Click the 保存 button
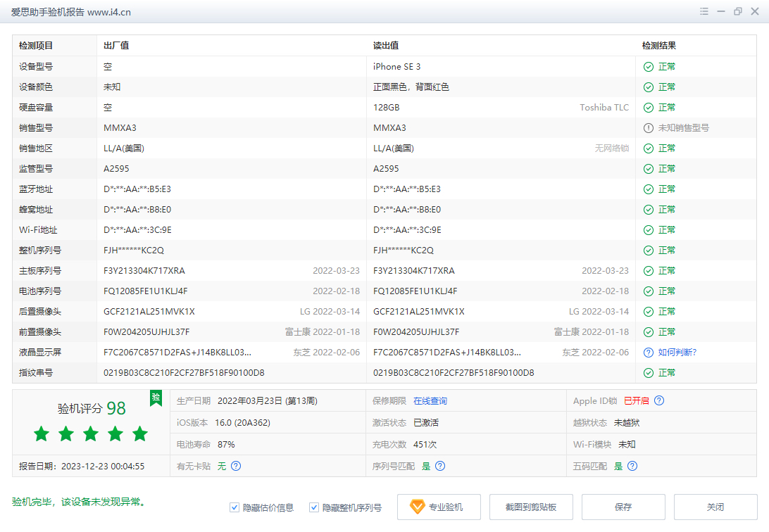Screen dimensions: 769x532 point(623,507)
